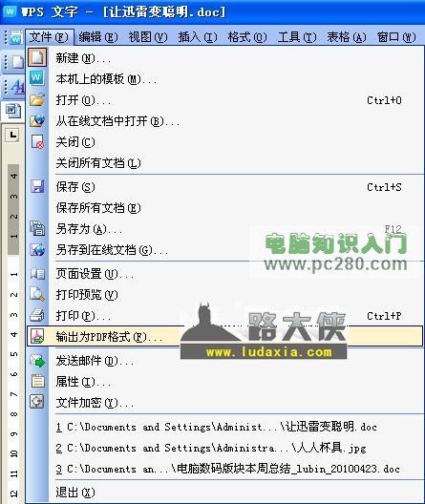Open recent file 电脑数码版块本周总结_lubin_20100423.doc
Screen dimensions: 425x504
pos(225,469)
